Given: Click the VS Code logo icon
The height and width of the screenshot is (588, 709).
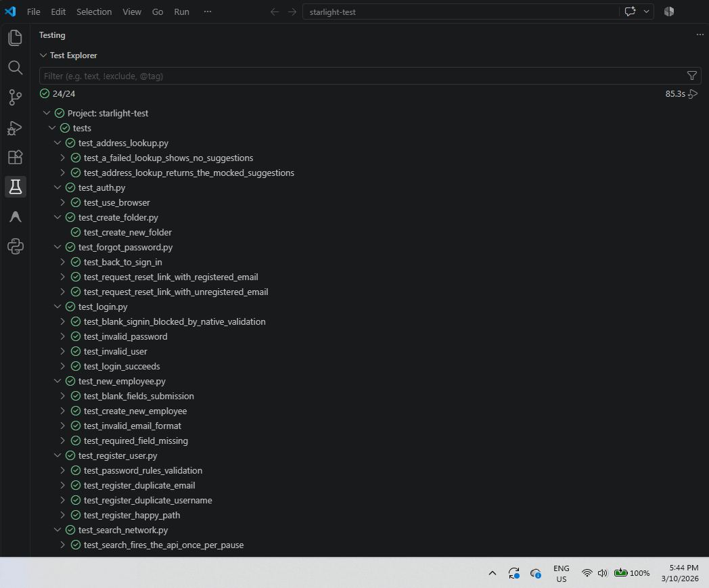Looking at the screenshot, I should pos(10,12).
